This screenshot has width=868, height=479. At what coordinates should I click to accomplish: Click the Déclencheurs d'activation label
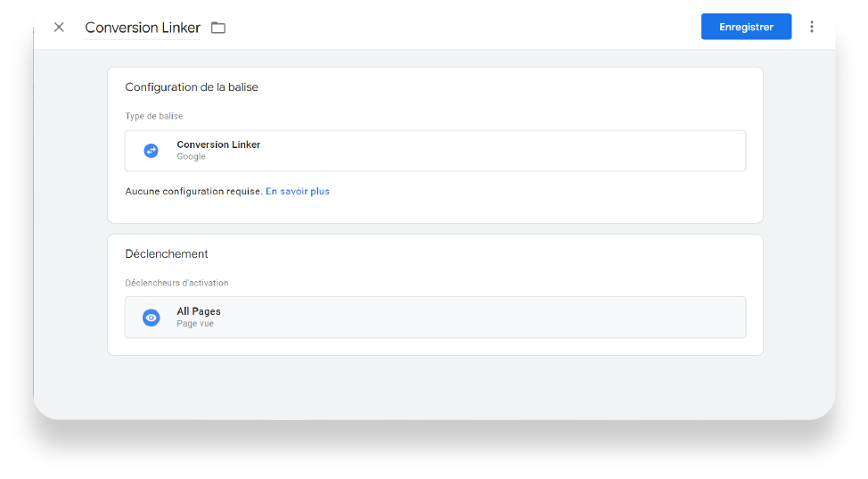pyautogui.click(x=176, y=283)
